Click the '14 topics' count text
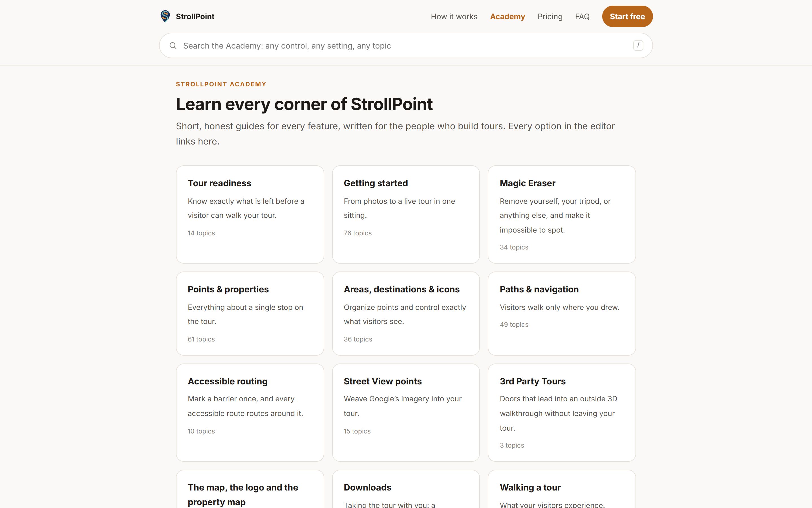 [201, 233]
